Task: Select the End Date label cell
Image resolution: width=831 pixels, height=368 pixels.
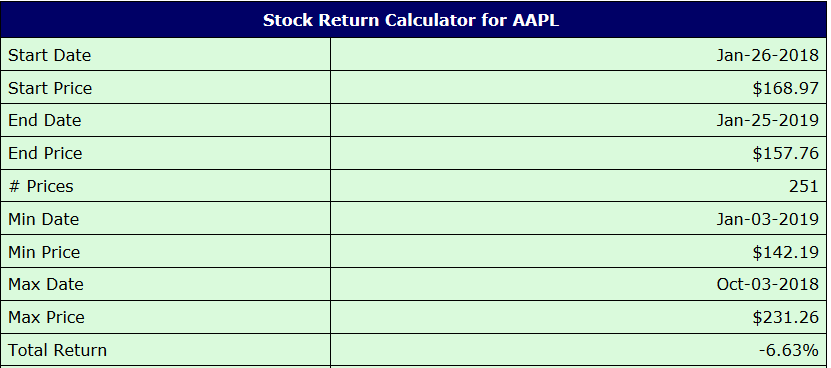Action: (165, 120)
